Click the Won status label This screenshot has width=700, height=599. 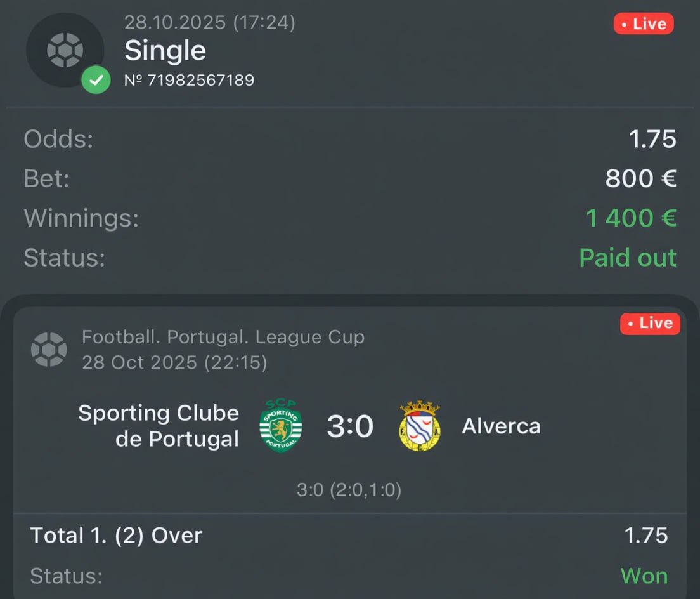(x=644, y=576)
